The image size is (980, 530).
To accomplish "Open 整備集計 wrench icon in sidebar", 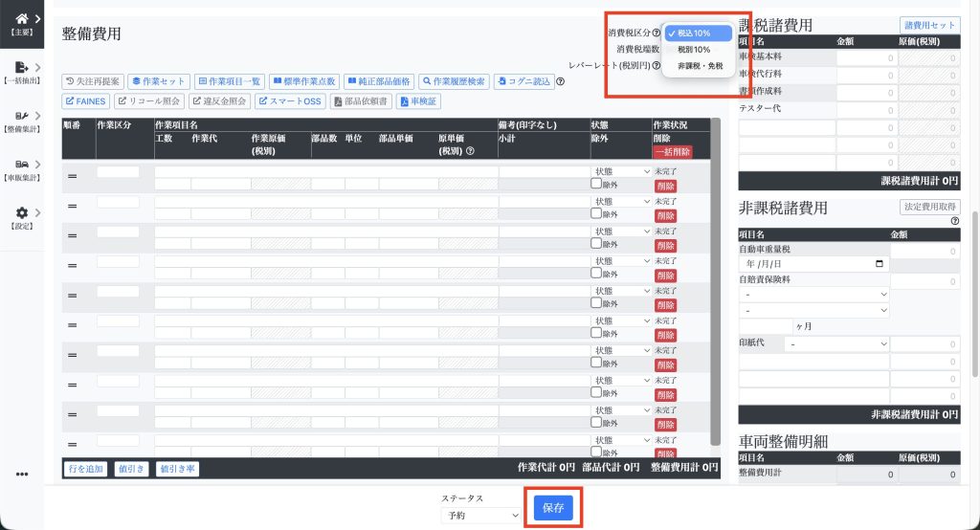I will click(21, 118).
